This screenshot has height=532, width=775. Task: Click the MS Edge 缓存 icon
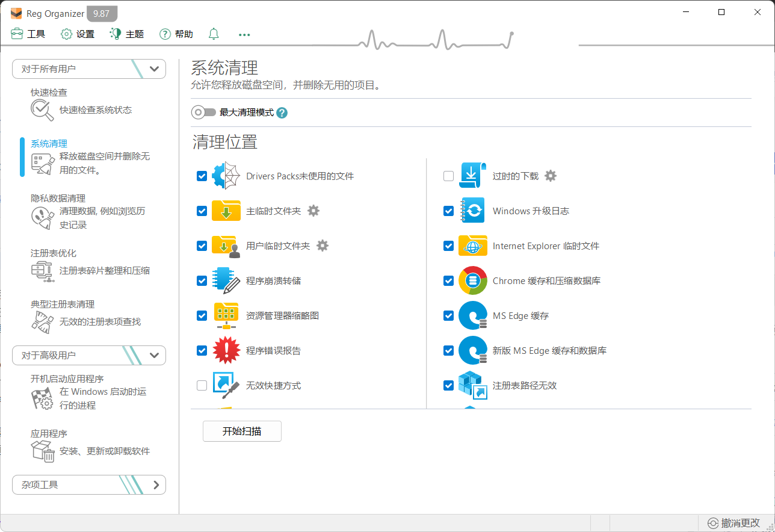click(x=472, y=315)
